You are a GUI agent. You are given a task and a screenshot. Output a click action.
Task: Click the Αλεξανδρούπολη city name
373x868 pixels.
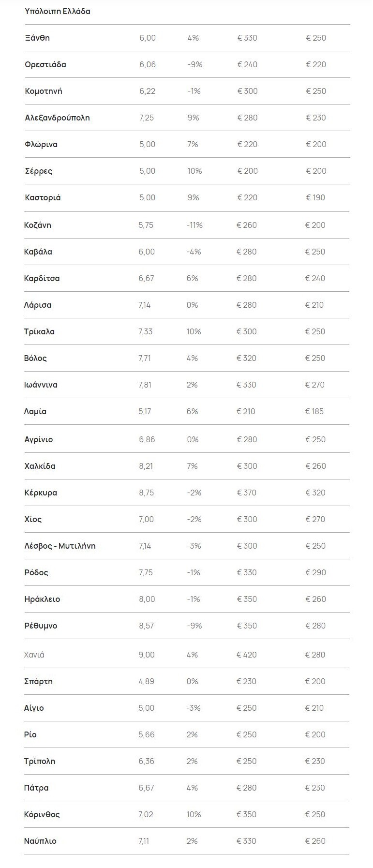coord(57,118)
